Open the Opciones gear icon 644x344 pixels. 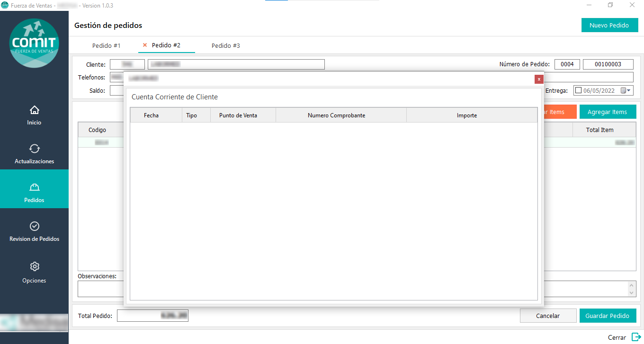click(x=34, y=266)
